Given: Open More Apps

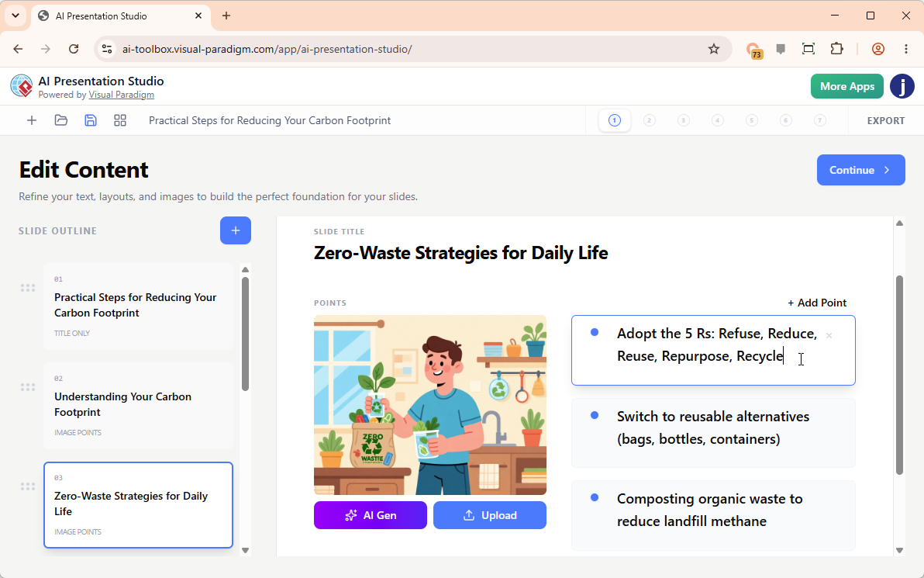Looking at the screenshot, I should [x=846, y=86].
